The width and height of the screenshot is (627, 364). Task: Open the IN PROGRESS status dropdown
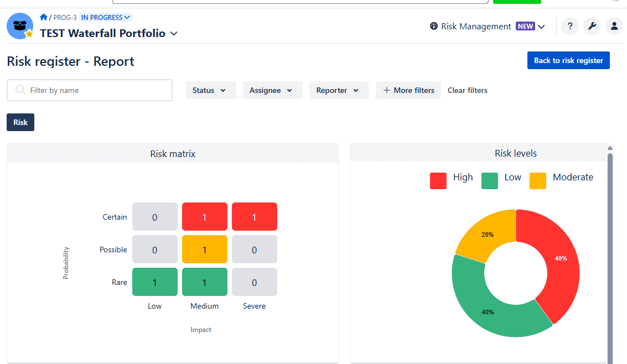[x=106, y=17]
